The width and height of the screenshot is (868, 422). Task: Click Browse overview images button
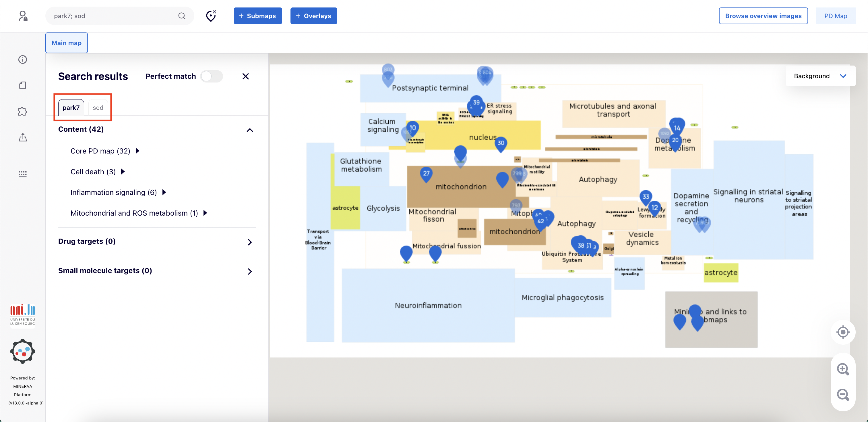click(x=763, y=16)
